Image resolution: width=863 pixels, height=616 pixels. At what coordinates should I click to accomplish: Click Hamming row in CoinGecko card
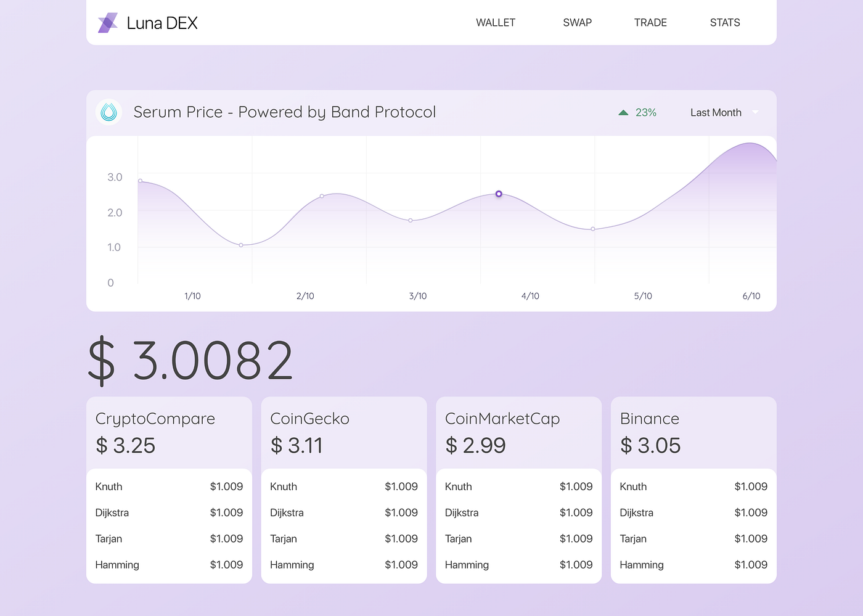[344, 564]
